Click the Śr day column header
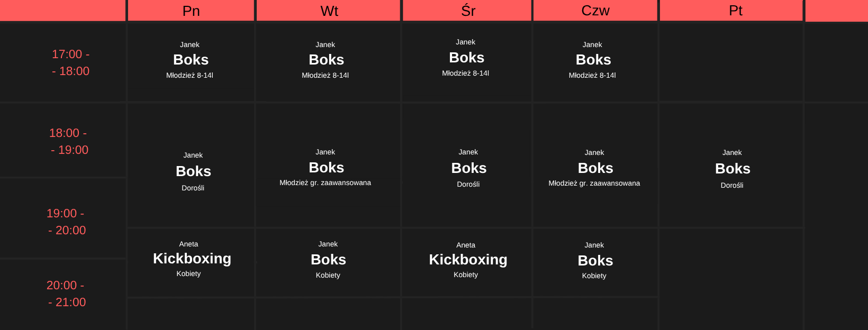Viewport: 868px width, 330px height. pos(468,11)
